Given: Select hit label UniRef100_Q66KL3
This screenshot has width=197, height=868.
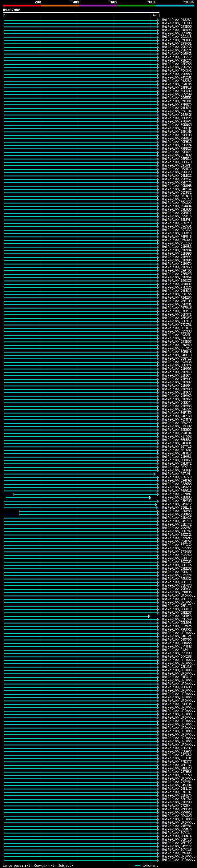Looking at the screenshot, I should click(x=176, y=609).
